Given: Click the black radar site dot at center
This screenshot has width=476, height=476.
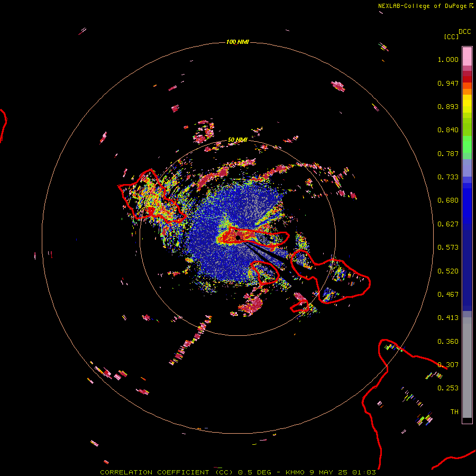Looking at the screenshot, I should tap(238, 237).
